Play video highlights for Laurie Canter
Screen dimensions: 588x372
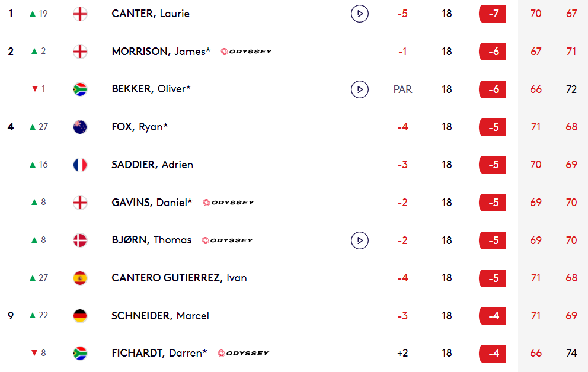click(x=360, y=14)
